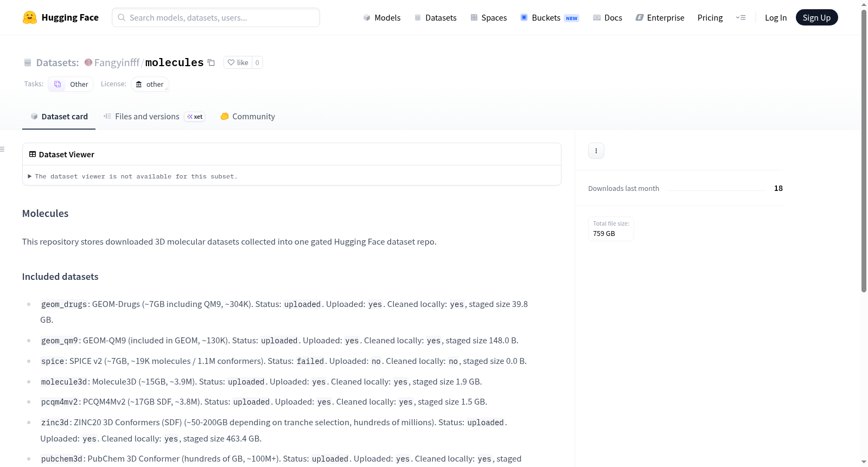Click the Log In link
This screenshot has height=467, width=868.
pyautogui.click(x=776, y=17)
